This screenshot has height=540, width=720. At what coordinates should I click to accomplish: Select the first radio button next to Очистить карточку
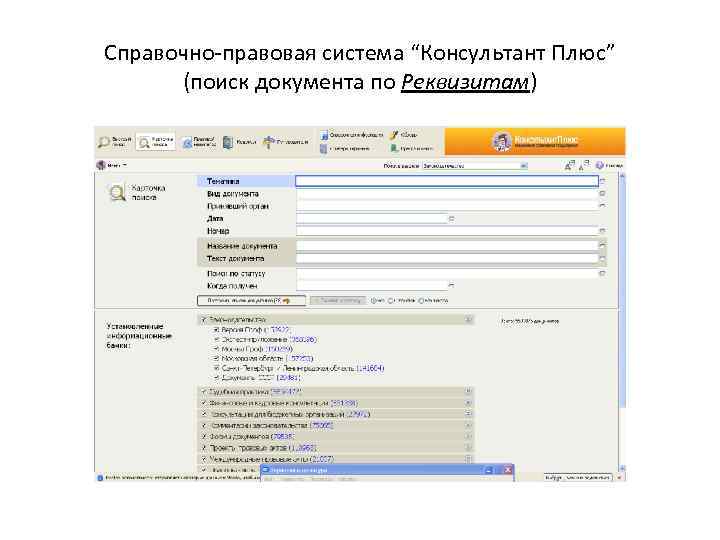374,301
